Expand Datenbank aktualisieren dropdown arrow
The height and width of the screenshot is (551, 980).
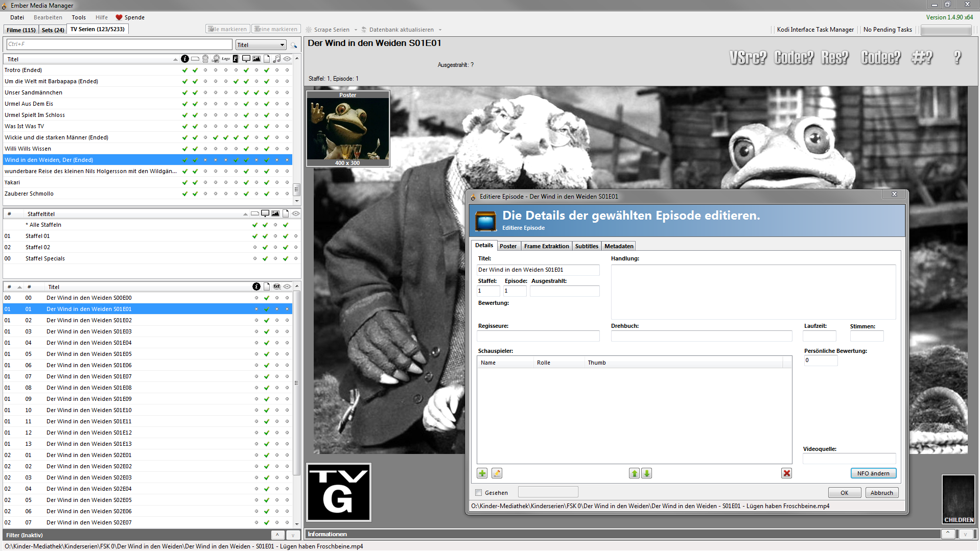[440, 30]
